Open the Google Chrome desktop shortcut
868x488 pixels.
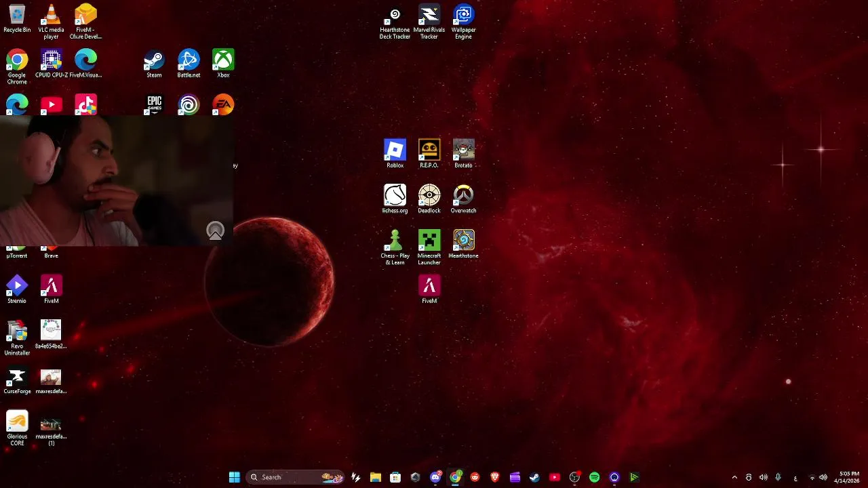17,66
